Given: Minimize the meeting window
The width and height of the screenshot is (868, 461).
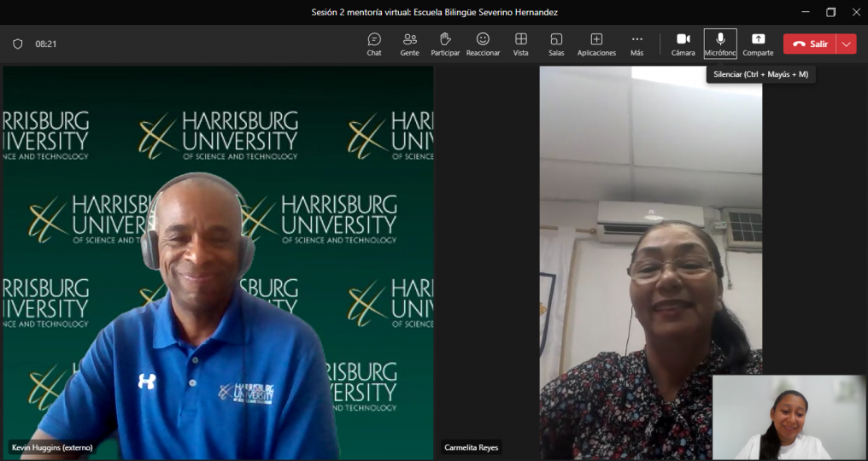Looking at the screenshot, I should point(806,12).
